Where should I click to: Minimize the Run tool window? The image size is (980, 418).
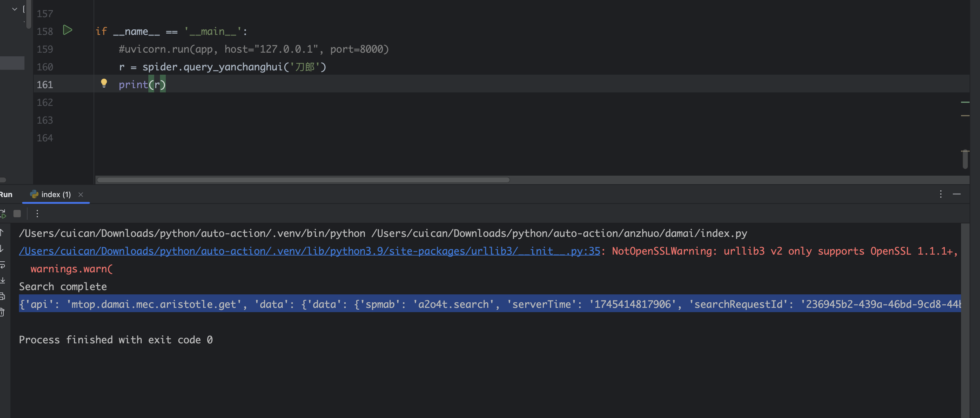[x=956, y=194]
